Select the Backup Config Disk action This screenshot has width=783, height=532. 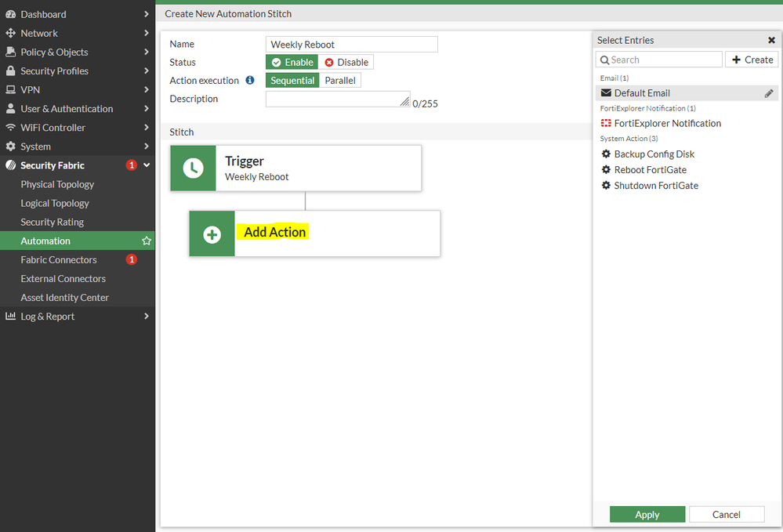(x=687, y=154)
